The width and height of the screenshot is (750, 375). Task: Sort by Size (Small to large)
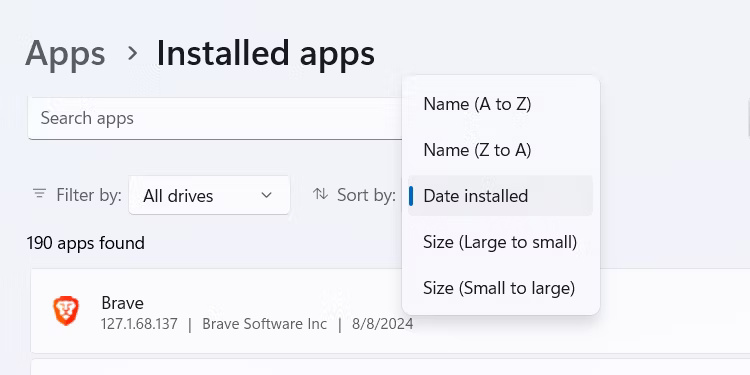point(500,288)
